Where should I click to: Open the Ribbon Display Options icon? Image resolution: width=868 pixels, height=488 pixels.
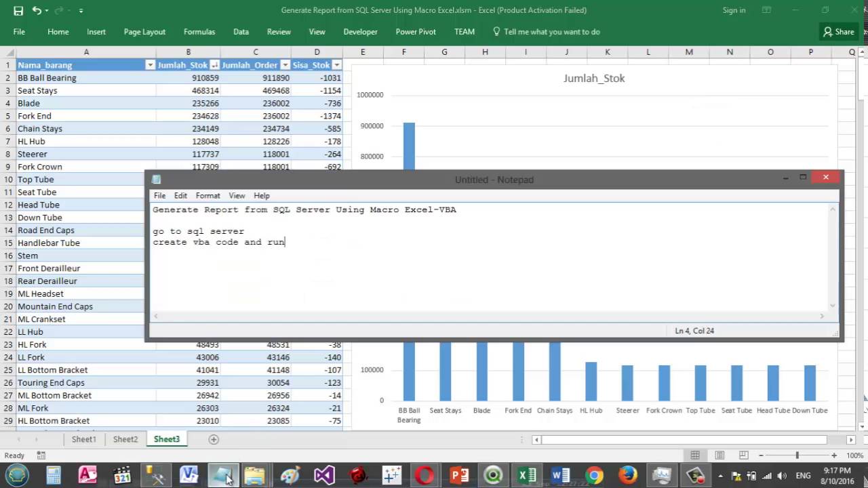(766, 10)
